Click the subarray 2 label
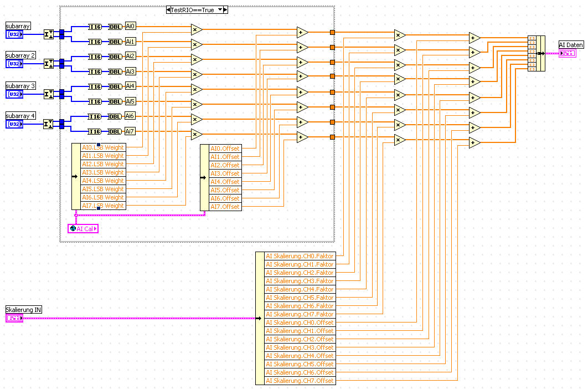 click(20, 55)
